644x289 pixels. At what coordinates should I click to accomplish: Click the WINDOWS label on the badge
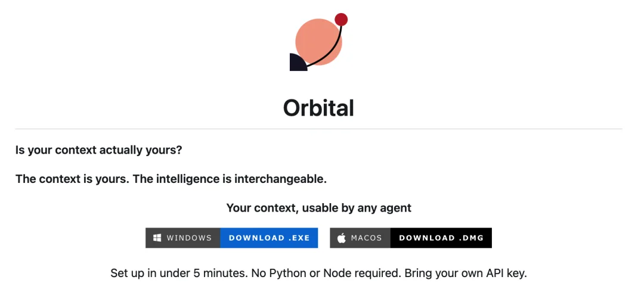(189, 238)
